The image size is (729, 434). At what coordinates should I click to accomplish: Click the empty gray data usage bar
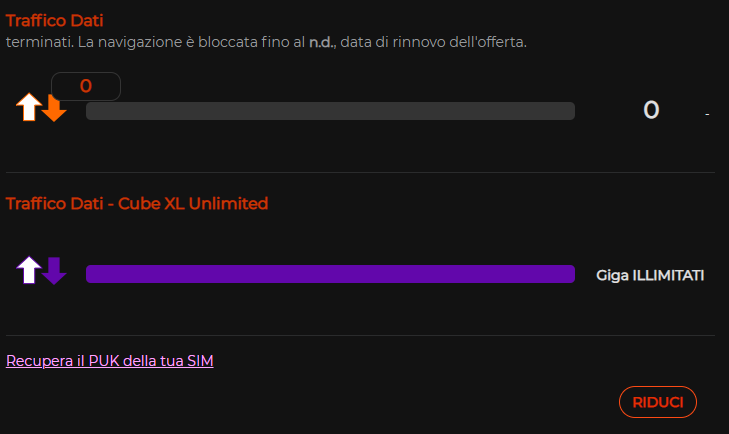pos(330,111)
